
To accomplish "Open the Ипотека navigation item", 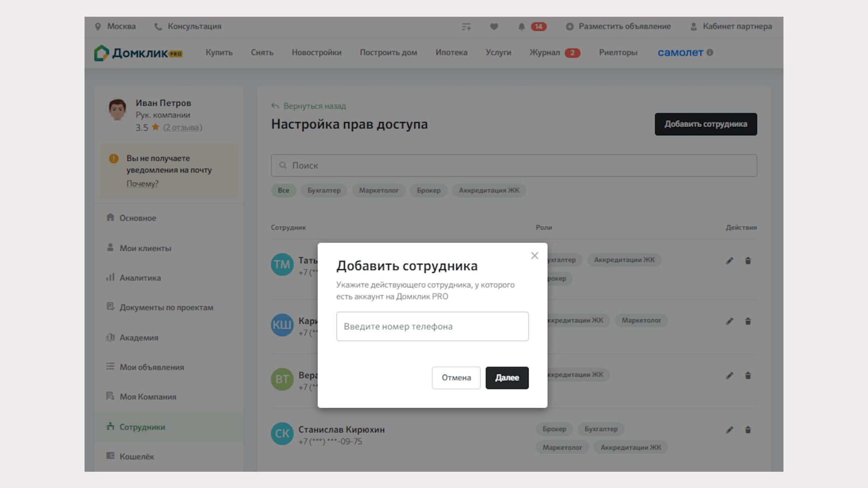I will pos(451,53).
